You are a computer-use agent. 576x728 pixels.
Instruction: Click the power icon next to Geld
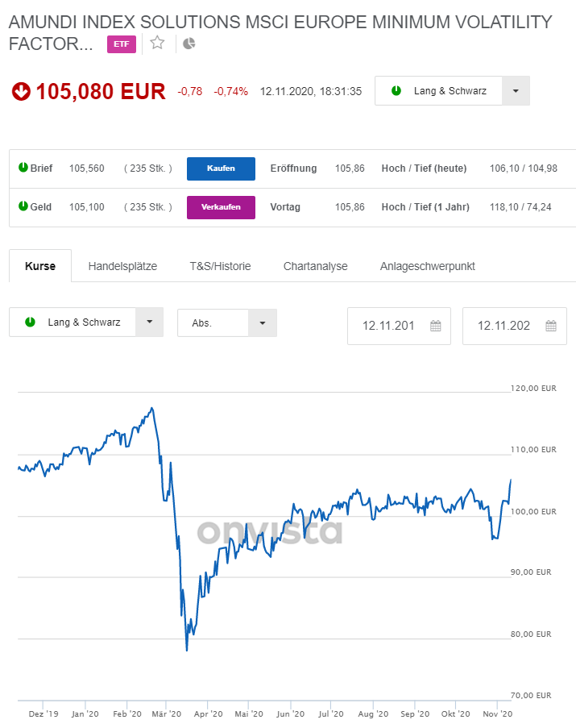[x=23, y=206]
